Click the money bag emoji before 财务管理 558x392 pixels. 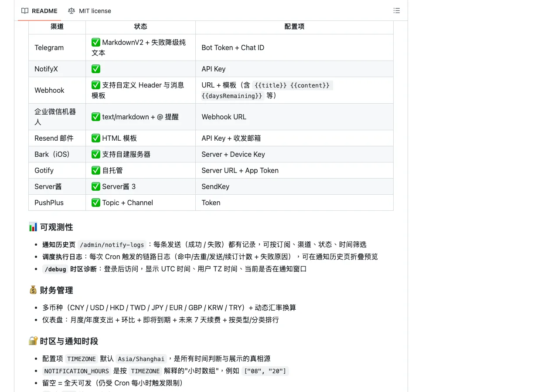pos(33,290)
